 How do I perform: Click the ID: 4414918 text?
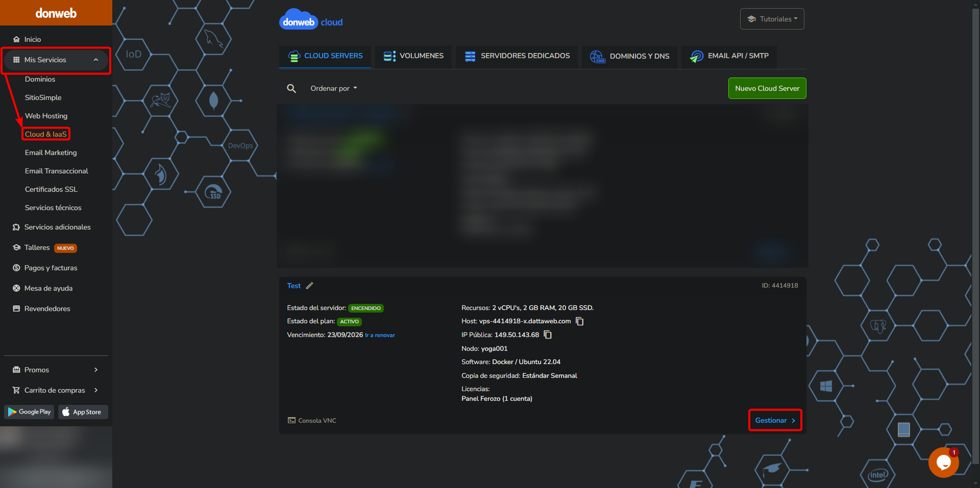point(780,286)
